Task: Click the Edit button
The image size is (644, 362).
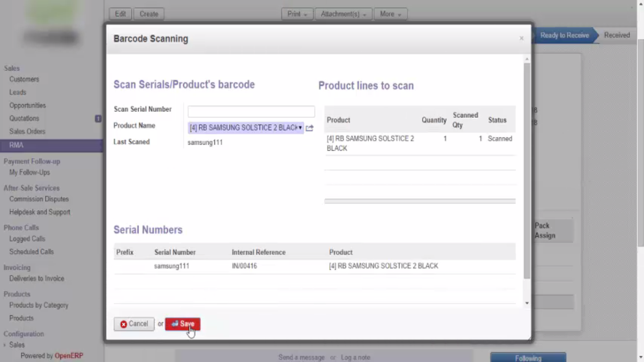Action: 121,14
